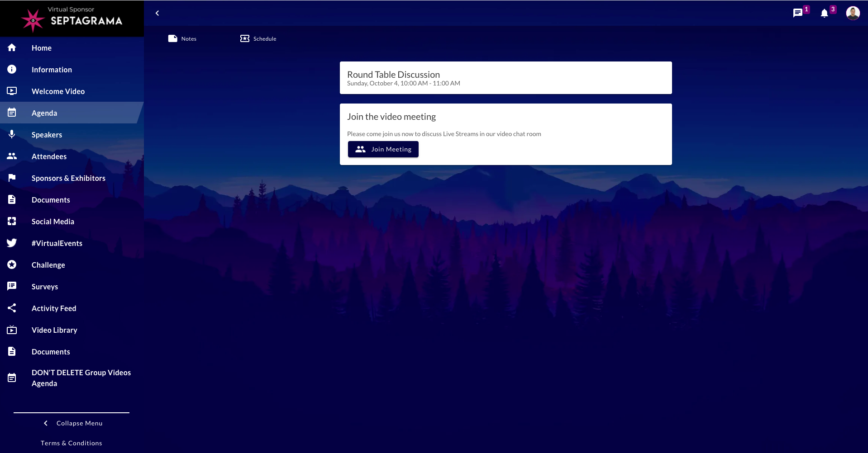868x453 pixels.
Task: Open the notifications bell
Action: click(824, 13)
